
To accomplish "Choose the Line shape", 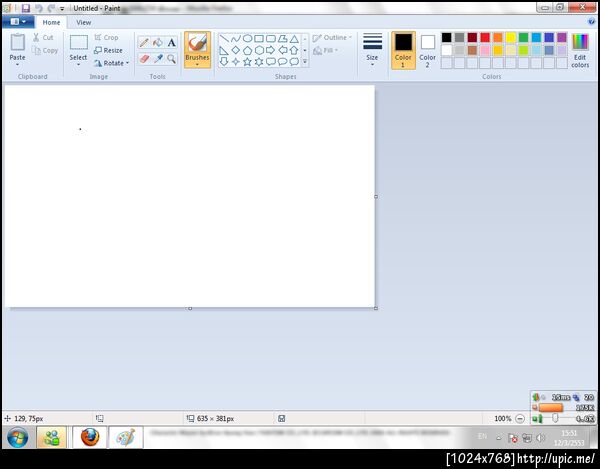I will (224, 39).
